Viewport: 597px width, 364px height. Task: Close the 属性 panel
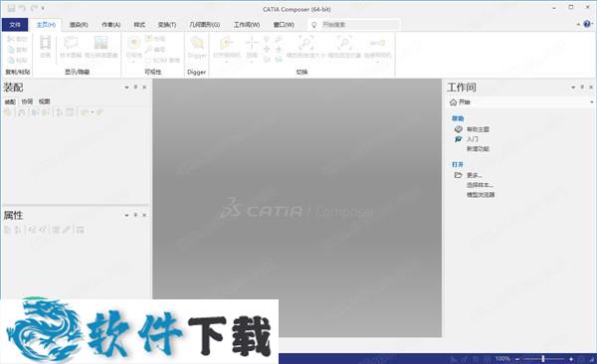click(x=144, y=215)
